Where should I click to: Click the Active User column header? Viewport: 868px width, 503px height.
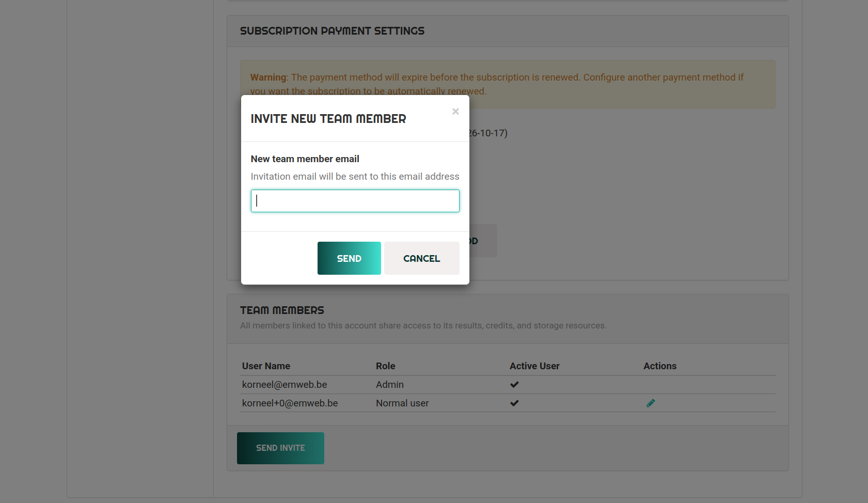tap(534, 366)
